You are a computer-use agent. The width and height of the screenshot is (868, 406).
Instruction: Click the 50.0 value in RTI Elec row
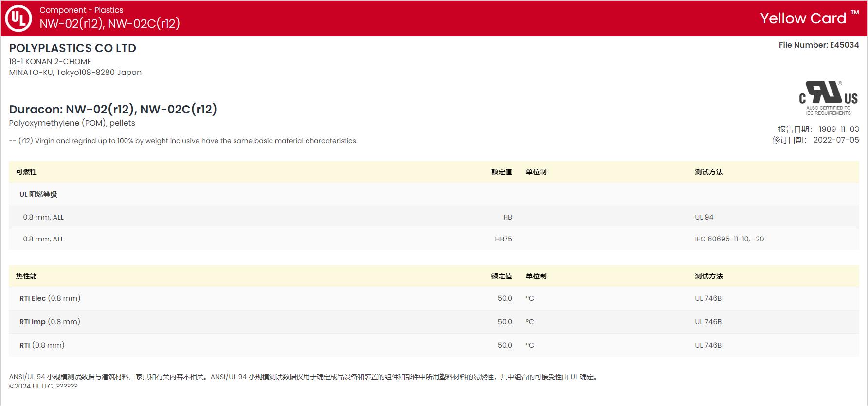click(505, 298)
